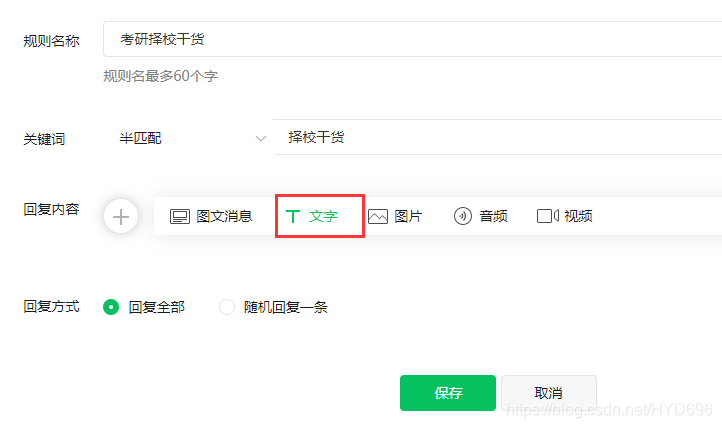Select the 回复全部 radio button
The height and width of the screenshot is (428, 722).
[x=111, y=307]
